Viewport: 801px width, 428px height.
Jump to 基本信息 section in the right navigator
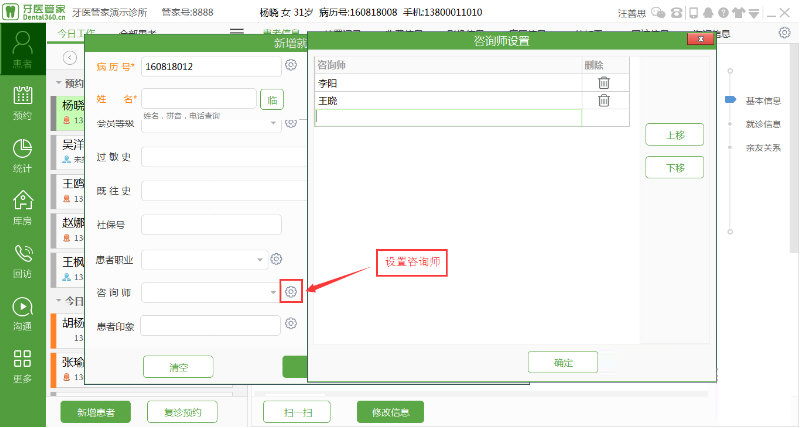(x=763, y=101)
